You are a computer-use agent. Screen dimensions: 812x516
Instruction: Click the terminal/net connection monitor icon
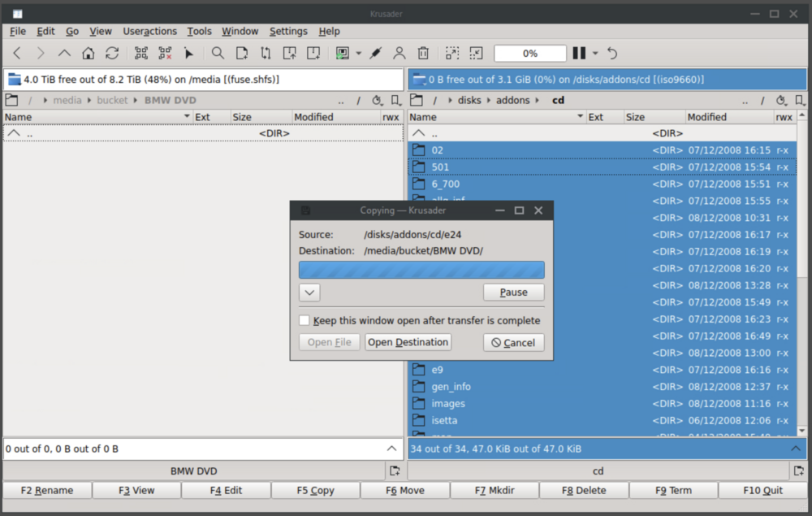(x=343, y=53)
